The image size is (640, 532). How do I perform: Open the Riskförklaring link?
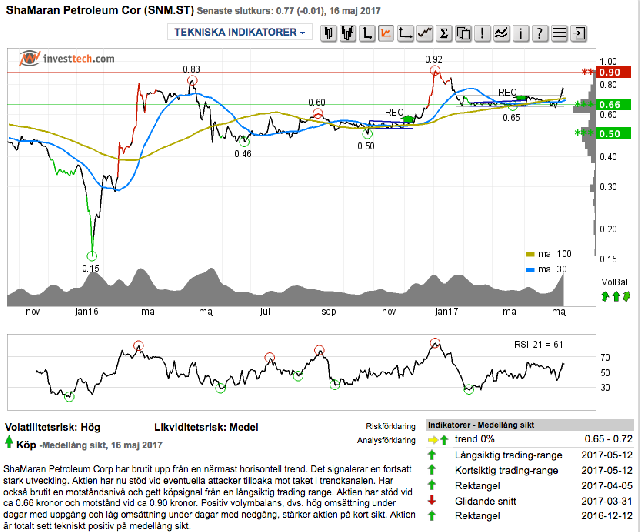point(390,426)
